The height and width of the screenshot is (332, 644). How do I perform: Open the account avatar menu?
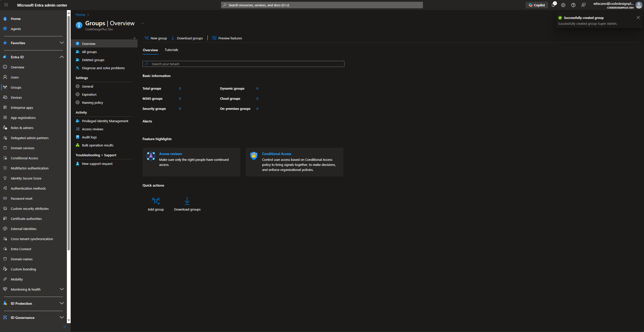(639, 5)
